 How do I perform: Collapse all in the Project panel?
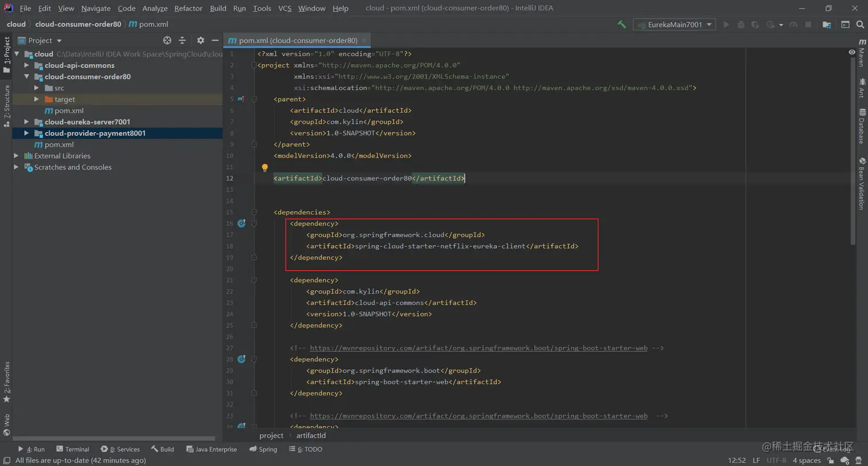click(182, 40)
